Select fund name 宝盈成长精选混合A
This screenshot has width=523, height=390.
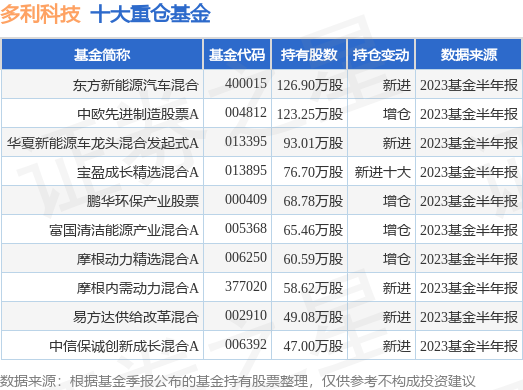click(138, 172)
